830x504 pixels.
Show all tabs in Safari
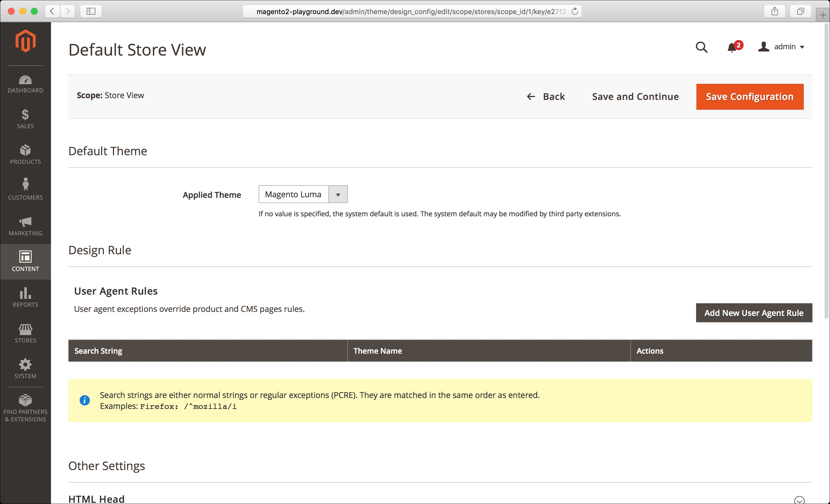click(800, 11)
